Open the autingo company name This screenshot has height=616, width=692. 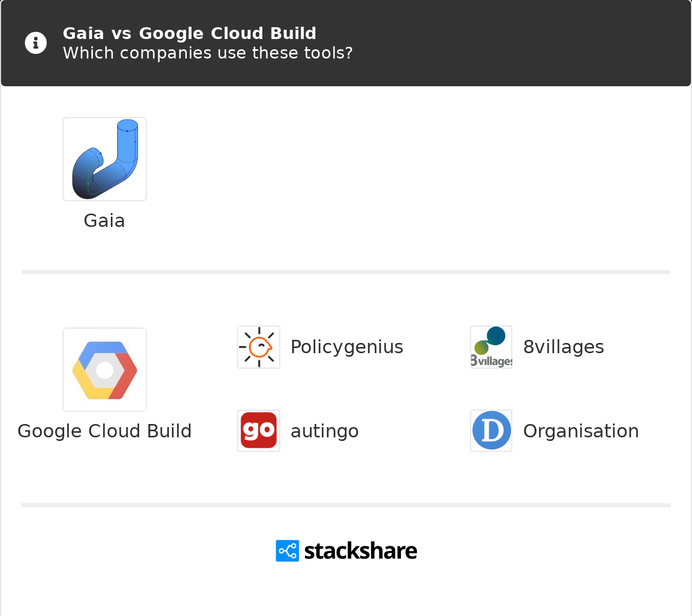(x=324, y=431)
